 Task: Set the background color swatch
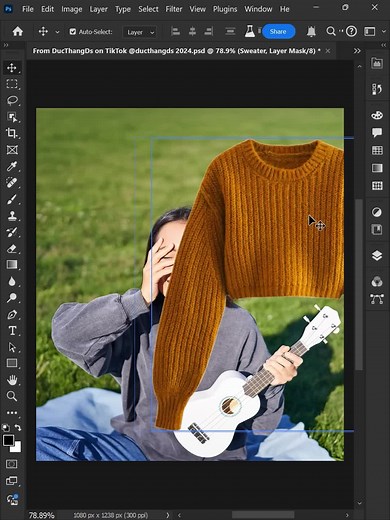17,448
